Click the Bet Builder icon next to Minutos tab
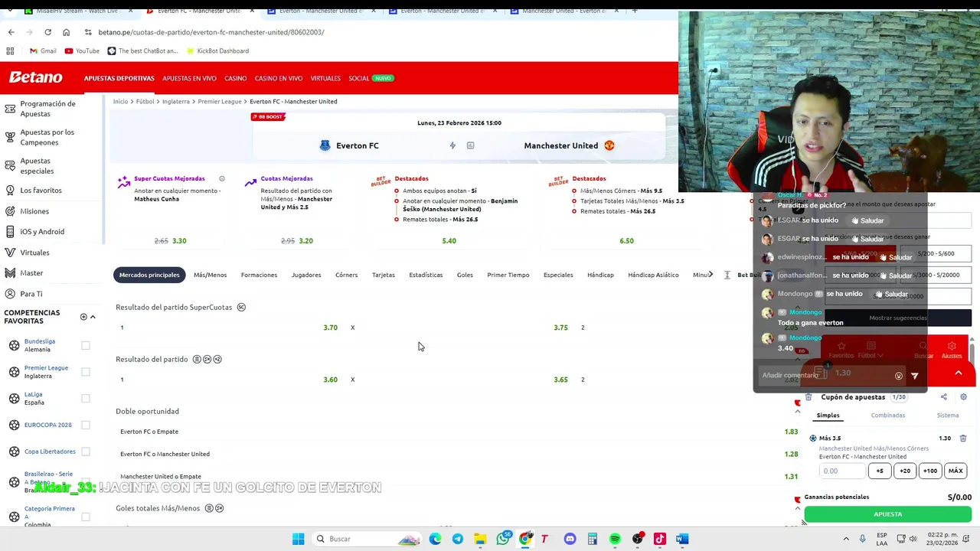The width and height of the screenshot is (980, 551). (727, 275)
